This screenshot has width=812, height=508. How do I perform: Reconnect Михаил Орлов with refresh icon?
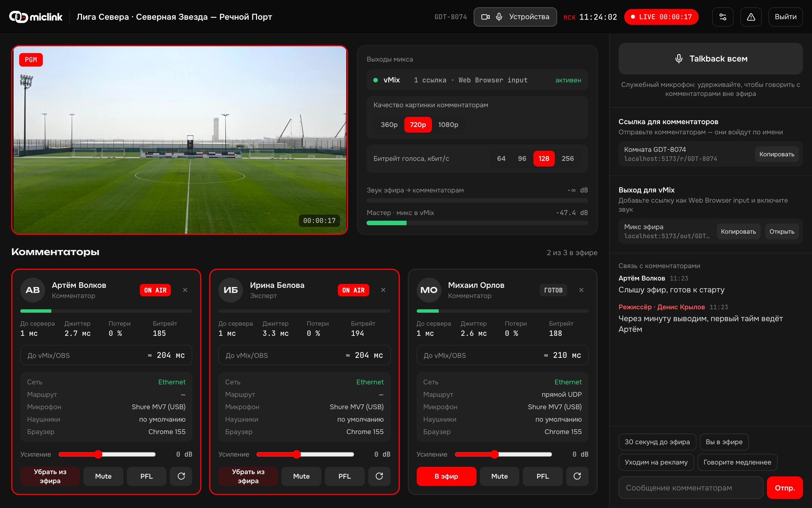click(577, 476)
